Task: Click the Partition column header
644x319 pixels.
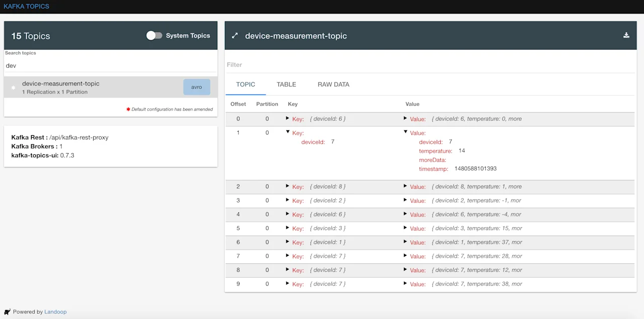Action: click(267, 104)
